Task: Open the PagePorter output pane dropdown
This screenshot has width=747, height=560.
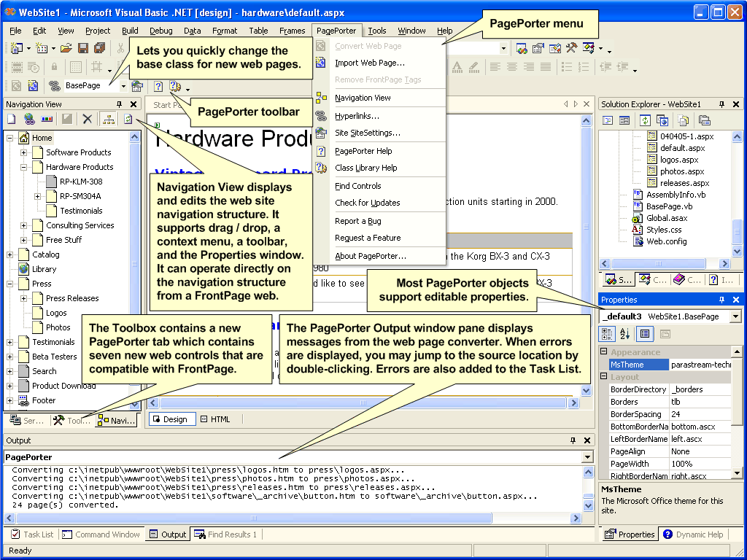Action: 587,457
